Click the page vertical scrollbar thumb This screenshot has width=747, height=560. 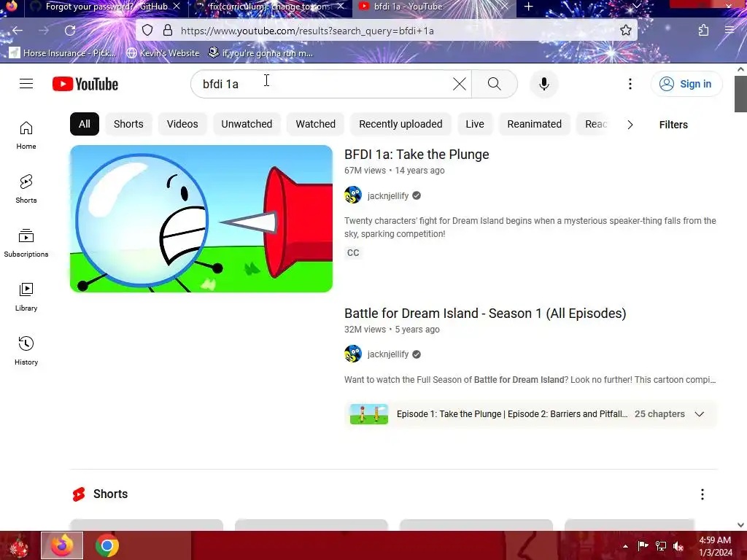point(740,93)
